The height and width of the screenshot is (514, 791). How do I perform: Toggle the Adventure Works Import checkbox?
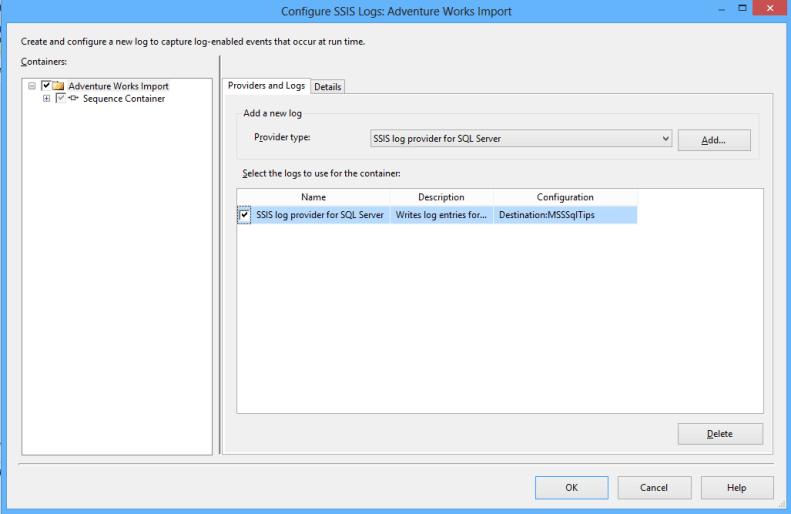46,85
